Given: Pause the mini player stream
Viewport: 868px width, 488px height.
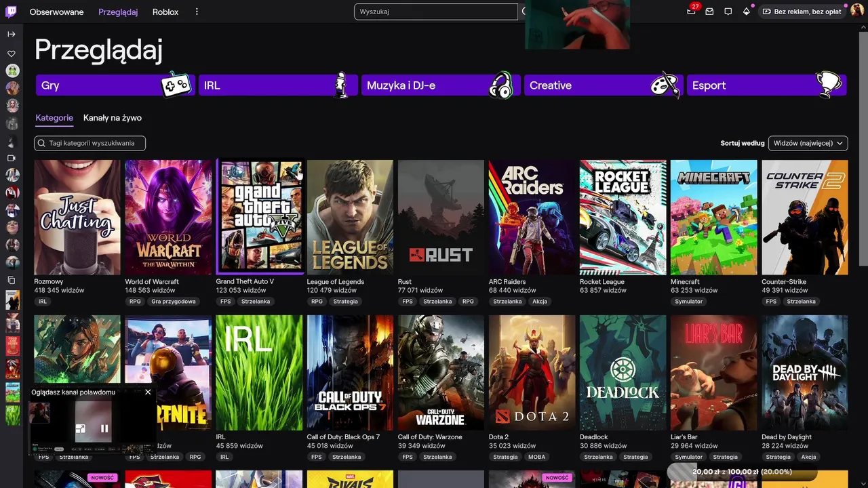Looking at the screenshot, I should coord(104,428).
